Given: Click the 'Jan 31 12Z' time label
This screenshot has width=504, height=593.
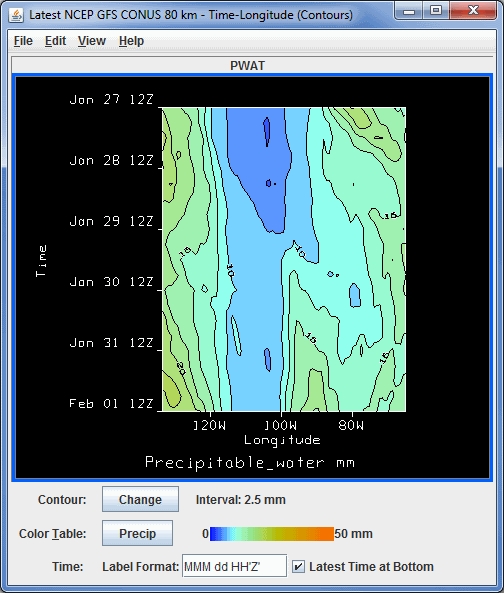Looking at the screenshot, I should [111, 343].
